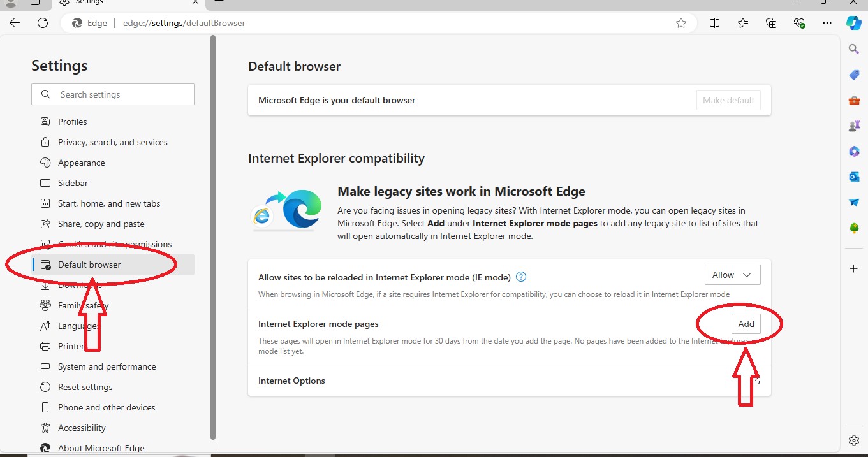Viewport: 868px width, 457px height.
Task: Click the 'Internet Explorer compatibility' heading
Action: point(336,158)
